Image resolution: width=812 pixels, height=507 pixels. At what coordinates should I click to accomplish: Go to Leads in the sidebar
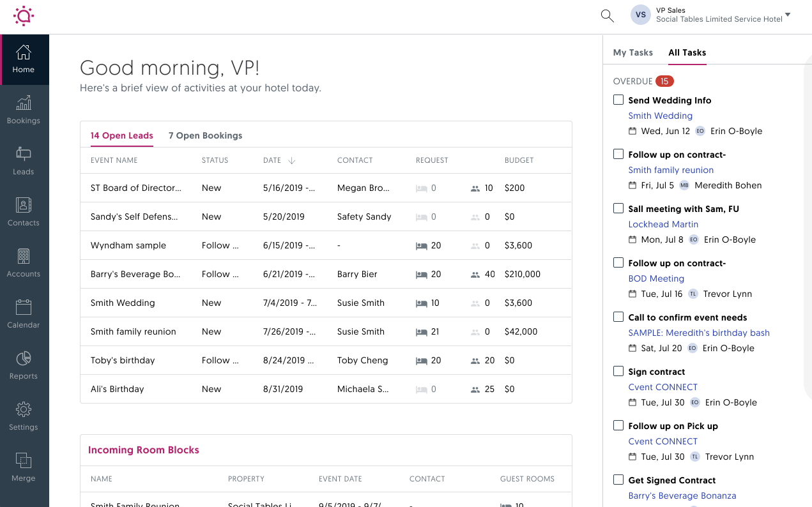click(x=24, y=161)
